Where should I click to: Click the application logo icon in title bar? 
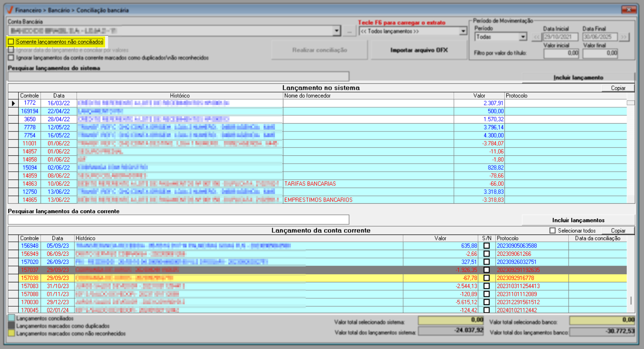(x=10, y=10)
